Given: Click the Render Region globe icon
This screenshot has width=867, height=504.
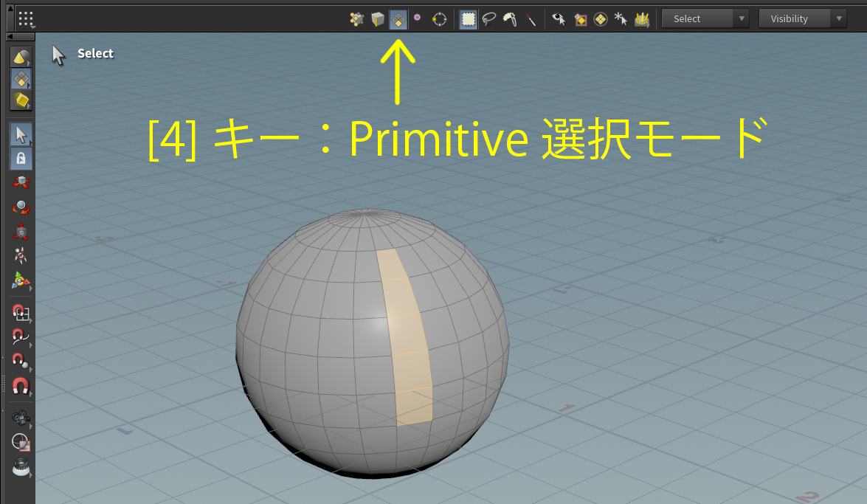Looking at the screenshot, I should pos(21,442).
